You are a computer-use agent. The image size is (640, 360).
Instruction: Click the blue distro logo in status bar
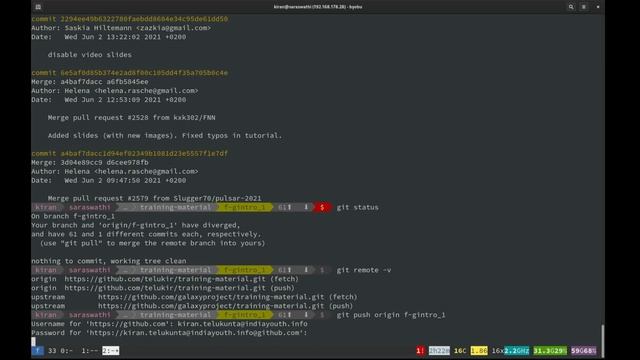[x=38, y=351]
